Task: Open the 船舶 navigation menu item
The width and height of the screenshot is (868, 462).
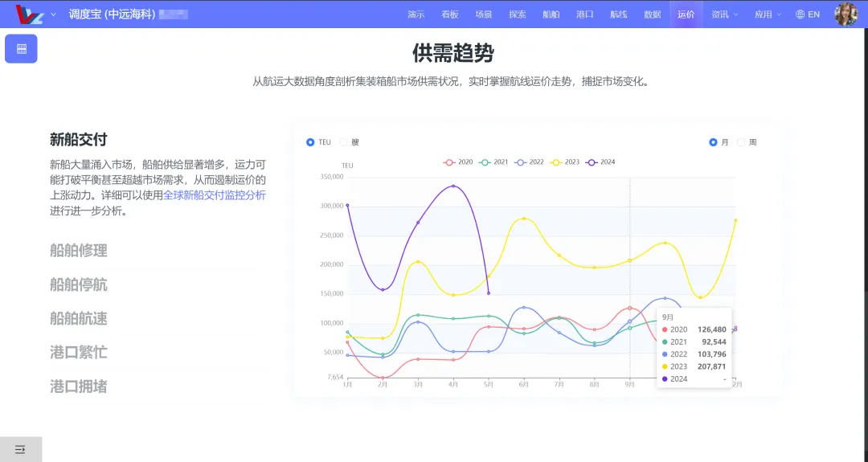Action: 551,14
